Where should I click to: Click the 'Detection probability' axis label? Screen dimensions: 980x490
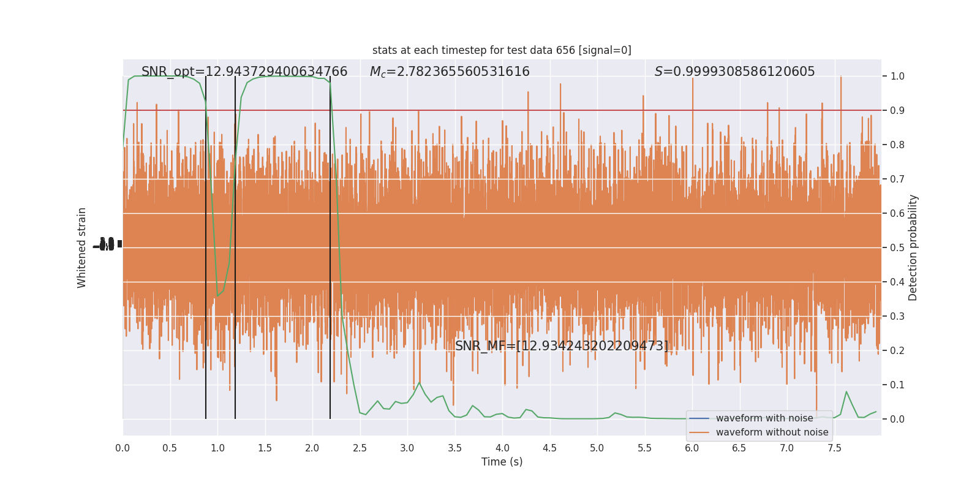pyautogui.click(x=913, y=247)
